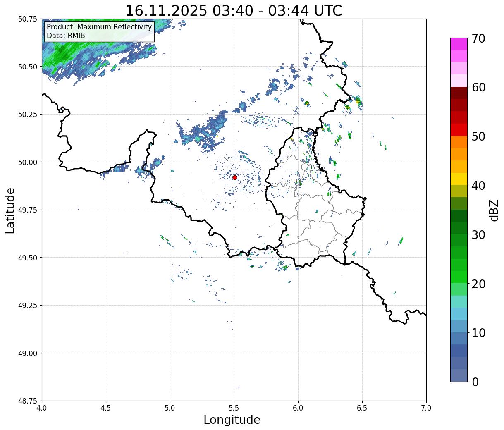This screenshot has height=430, width=504.
Task: Click the longitude tick label 6.5
Action: pos(362,408)
